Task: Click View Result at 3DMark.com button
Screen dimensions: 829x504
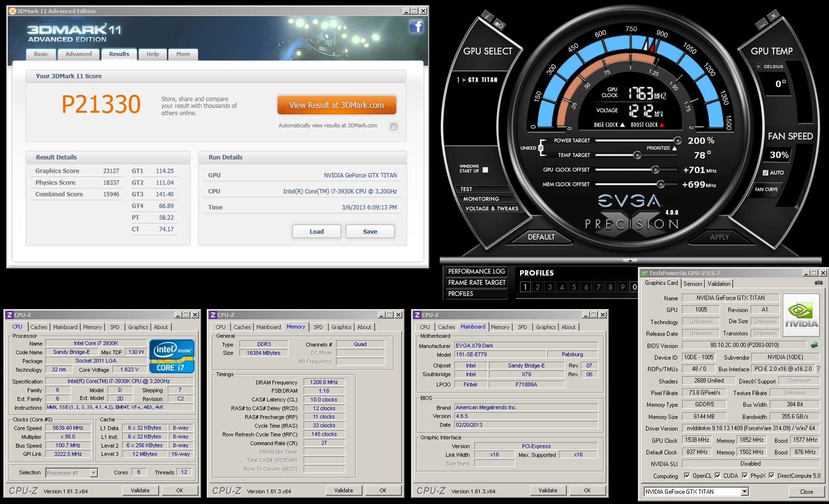Action: (337, 105)
